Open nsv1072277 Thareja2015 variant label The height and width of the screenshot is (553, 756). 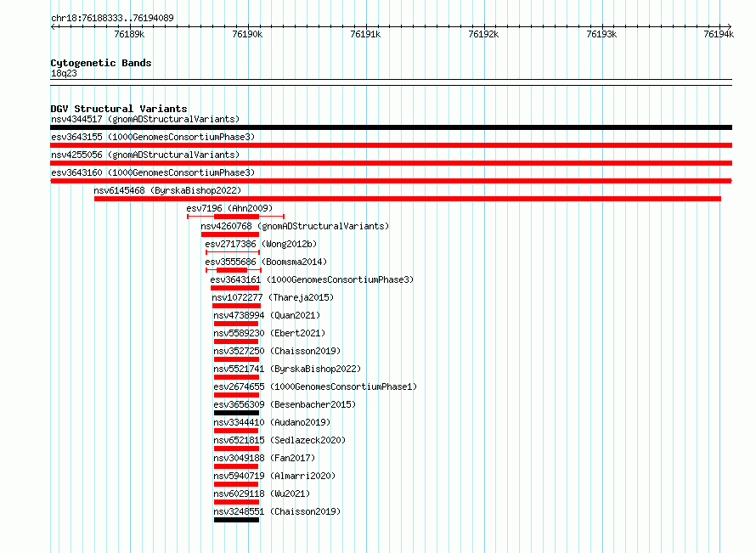click(273, 297)
